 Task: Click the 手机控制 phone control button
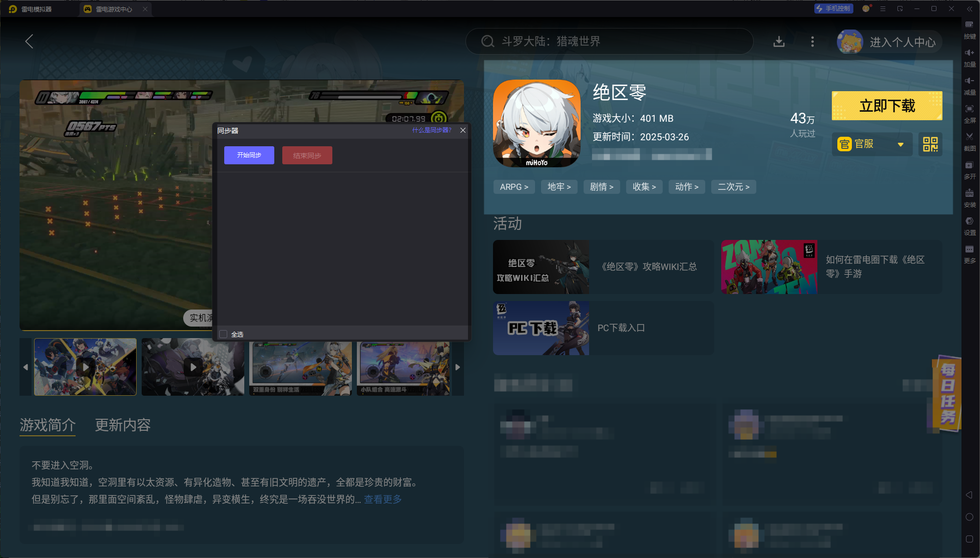pyautogui.click(x=833, y=9)
